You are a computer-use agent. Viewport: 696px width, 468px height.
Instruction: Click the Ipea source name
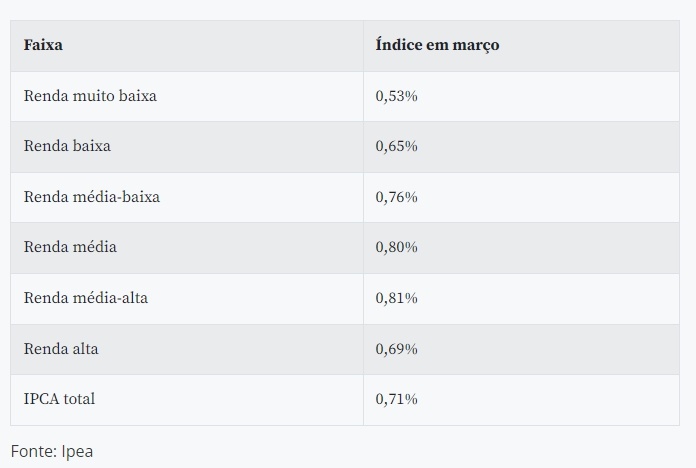coord(76,451)
